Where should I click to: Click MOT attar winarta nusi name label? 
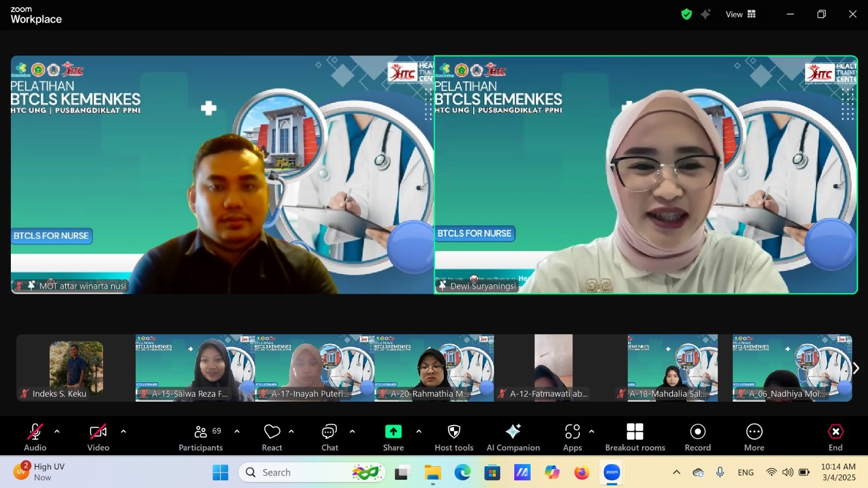point(82,286)
